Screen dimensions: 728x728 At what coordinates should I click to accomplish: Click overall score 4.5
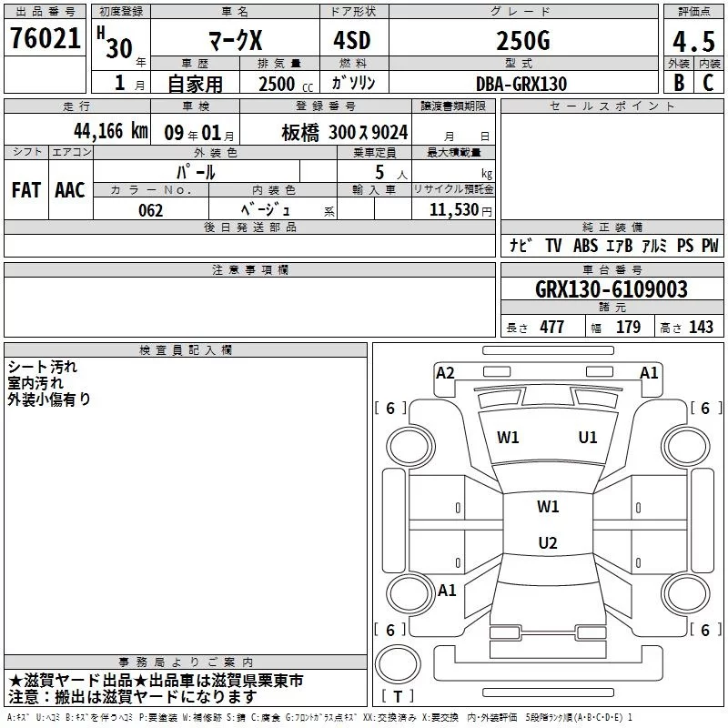tap(694, 42)
